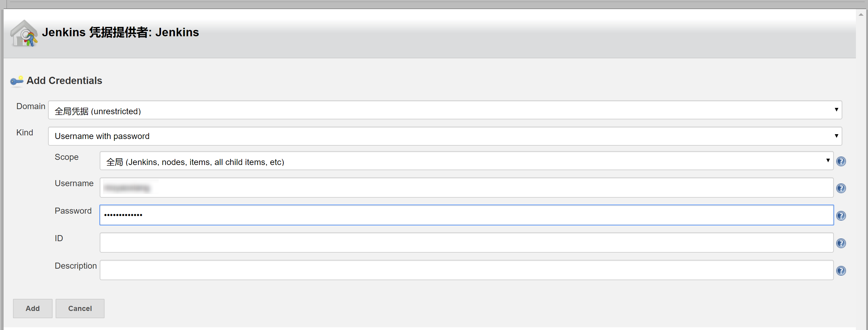Click the scrollbar up arrow
Image resolution: width=868 pixels, height=330 pixels.
[x=861, y=15]
